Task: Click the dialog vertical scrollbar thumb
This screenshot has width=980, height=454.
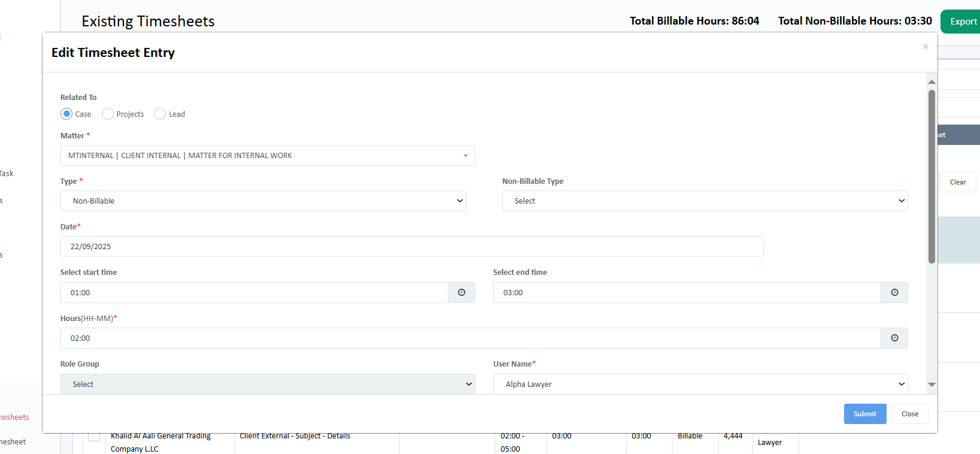Action: point(932,177)
